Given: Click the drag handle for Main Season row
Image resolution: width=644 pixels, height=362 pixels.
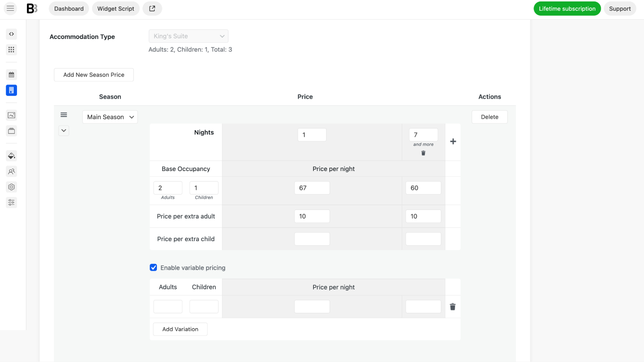Looking at the screenshot, I should coord(64,115).
